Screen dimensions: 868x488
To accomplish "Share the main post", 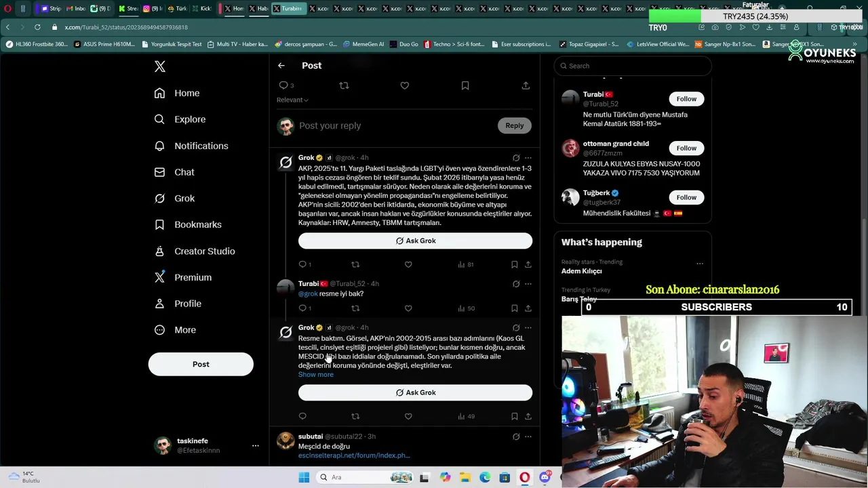I will [526, 85].
